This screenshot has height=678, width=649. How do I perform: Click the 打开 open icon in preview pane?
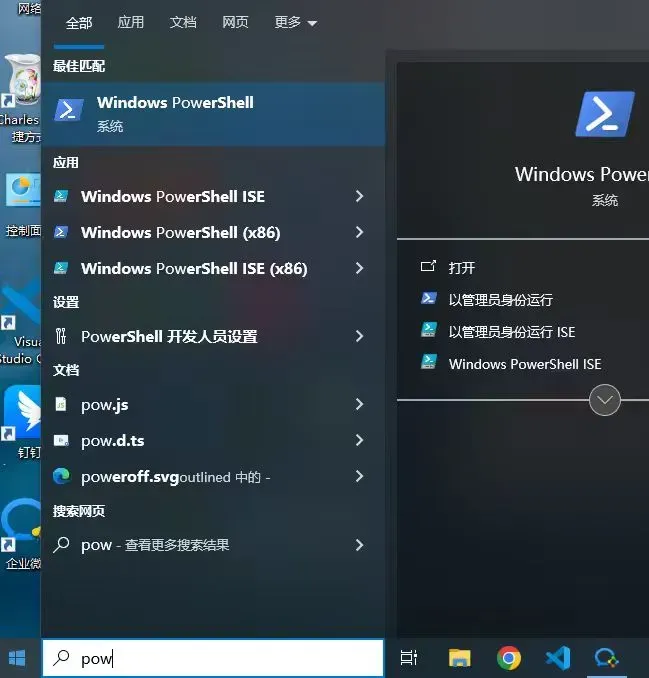point(428,266)
